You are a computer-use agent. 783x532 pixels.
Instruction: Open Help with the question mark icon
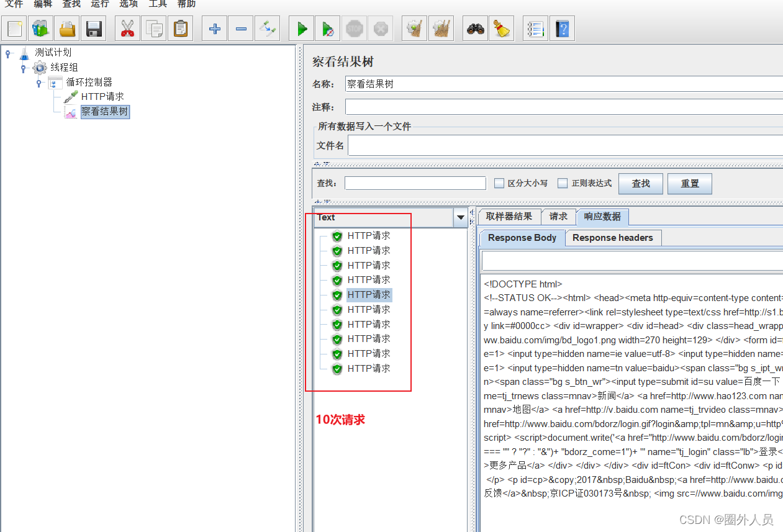[562, 29]
